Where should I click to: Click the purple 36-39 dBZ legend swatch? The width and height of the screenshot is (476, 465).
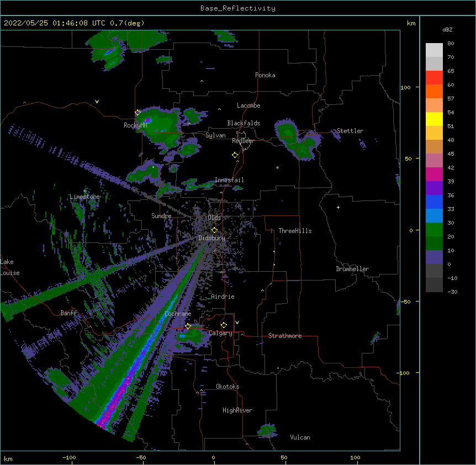[434, 188]
